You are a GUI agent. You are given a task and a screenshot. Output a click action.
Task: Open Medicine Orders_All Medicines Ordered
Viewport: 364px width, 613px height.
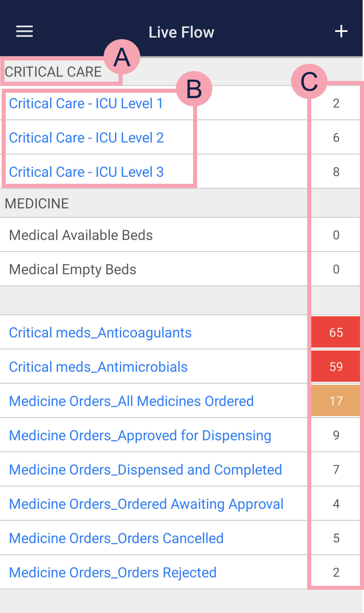pos(131,401)
